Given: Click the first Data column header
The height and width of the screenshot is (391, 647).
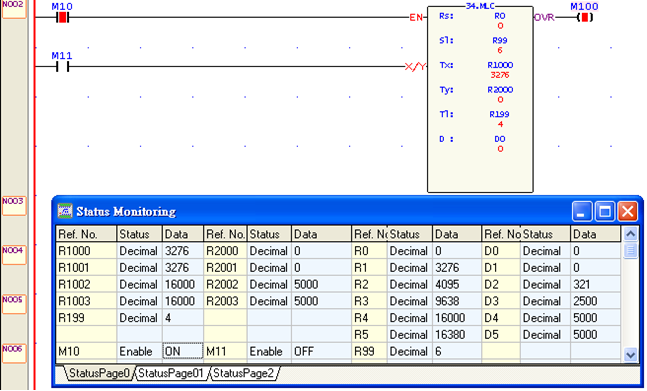Looking at the screenshot, I should click(x=183, y=234).
